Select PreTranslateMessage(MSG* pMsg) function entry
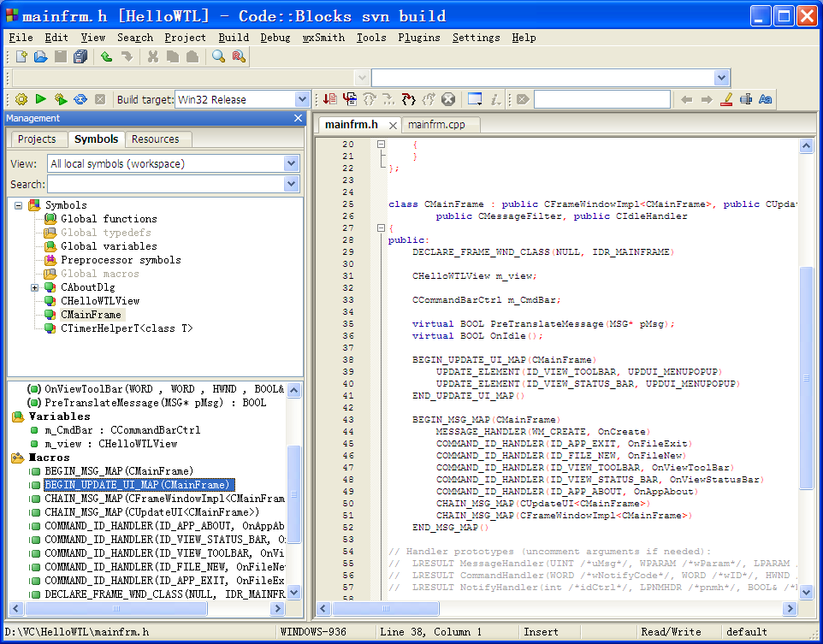The height and width of the screenshot is (644, 823). point(156,403)
